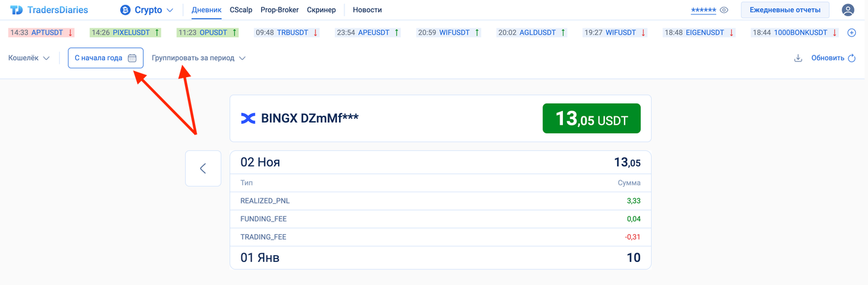Screen dimensions: 868x285
Task: Select the 18:44 1000BONKUSDT ticker
Action: [795, 32]
